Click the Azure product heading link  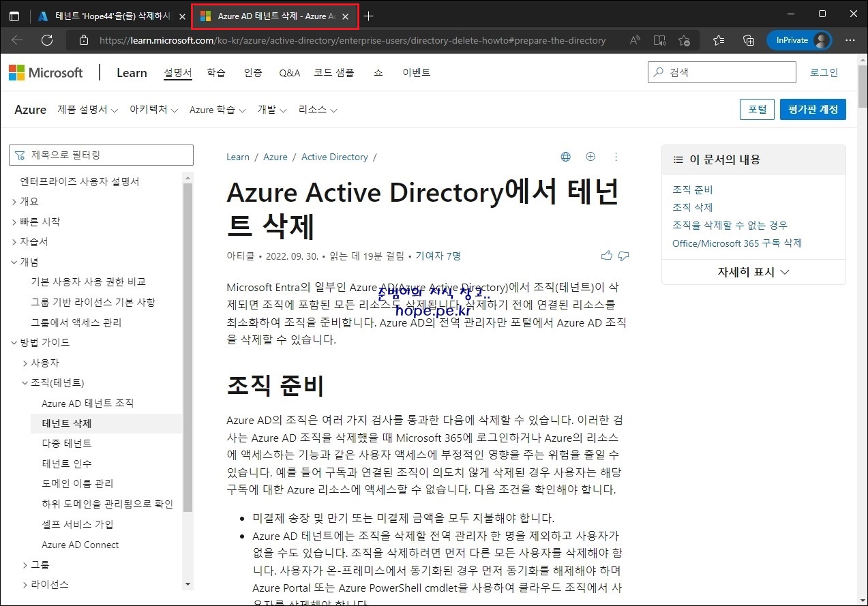tap(30, 110)
